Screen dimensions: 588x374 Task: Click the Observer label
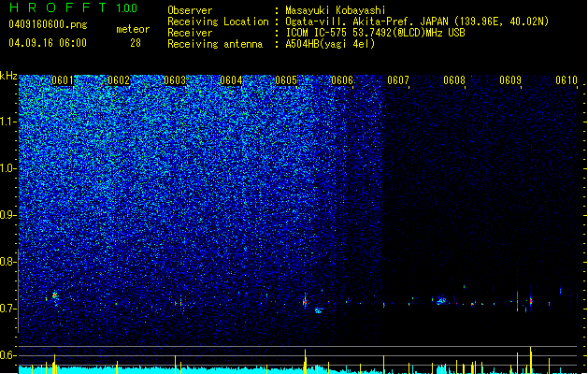point(190,10)
